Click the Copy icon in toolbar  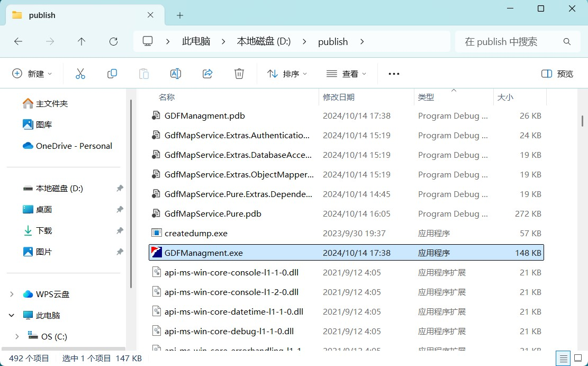pos(112,74)
